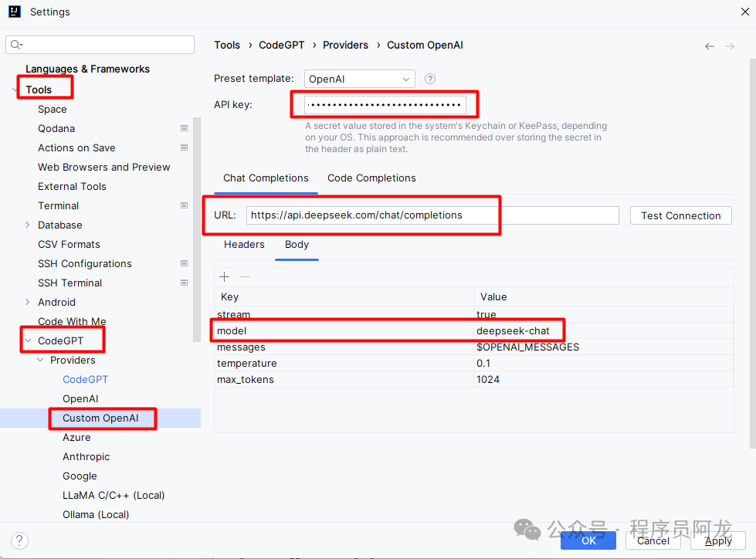Select Code With Me item

click(x=72, y=321)
